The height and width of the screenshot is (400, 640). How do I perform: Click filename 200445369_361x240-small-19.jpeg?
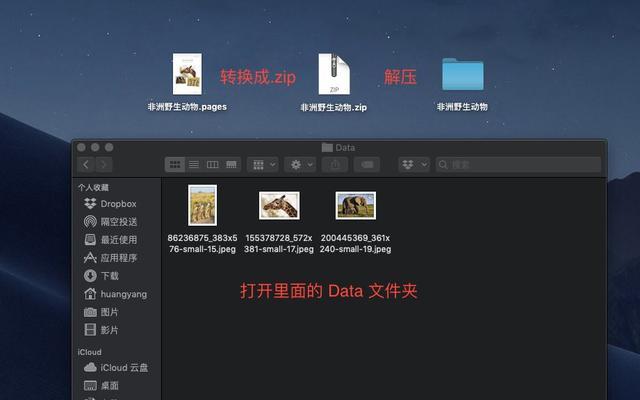[356, 243]
